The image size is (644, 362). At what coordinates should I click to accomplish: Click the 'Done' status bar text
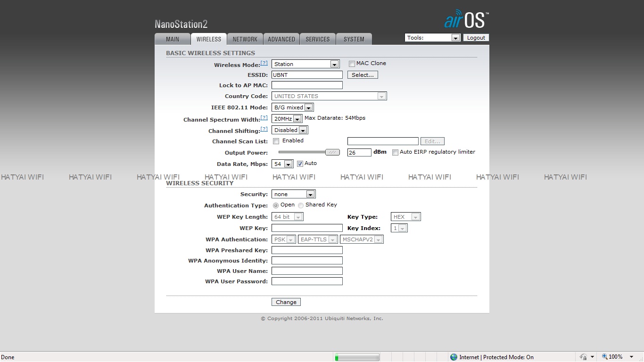point(8,357)
